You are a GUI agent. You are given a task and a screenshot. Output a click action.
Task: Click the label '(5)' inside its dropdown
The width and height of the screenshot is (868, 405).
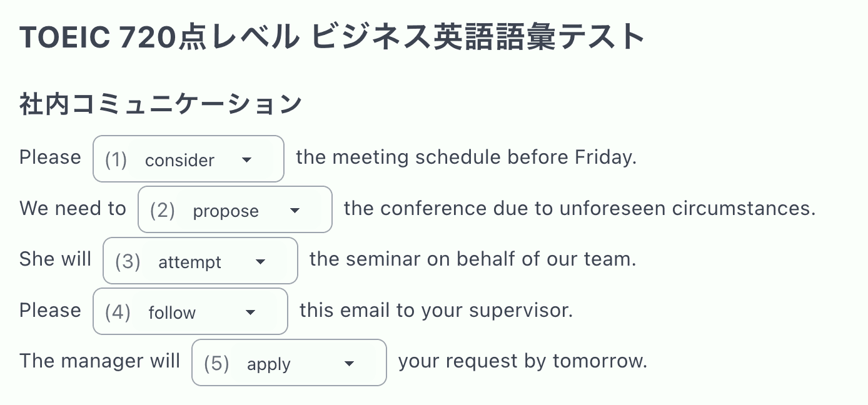coord(216,363)
